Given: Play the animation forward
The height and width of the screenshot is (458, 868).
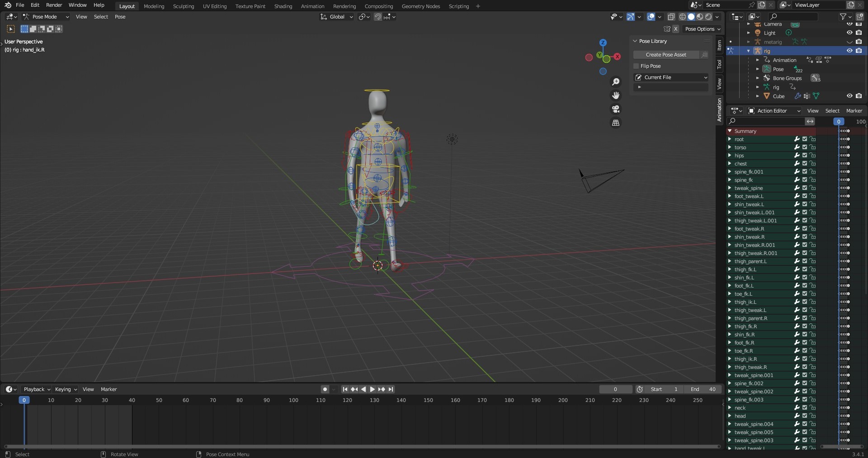Looking at the screenshot, I should [x=373, y=389].
